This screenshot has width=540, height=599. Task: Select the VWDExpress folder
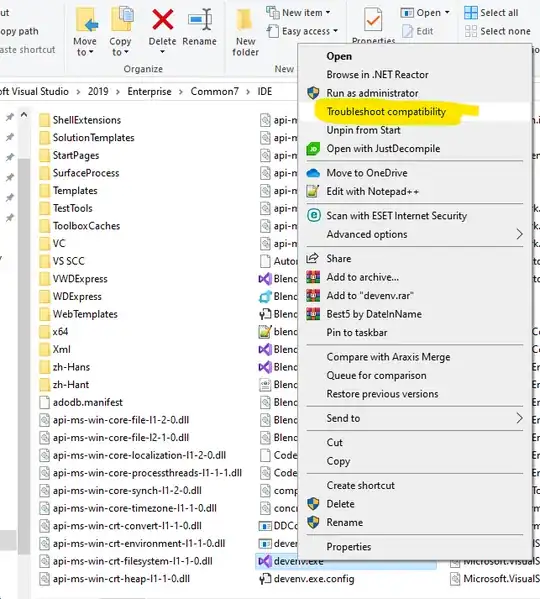73,279
